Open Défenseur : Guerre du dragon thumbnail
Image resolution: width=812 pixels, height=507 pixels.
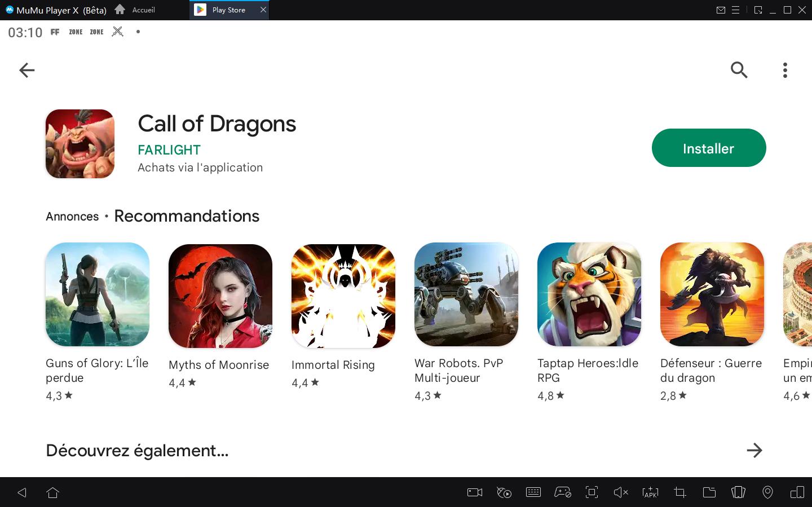tap(712, 294)
